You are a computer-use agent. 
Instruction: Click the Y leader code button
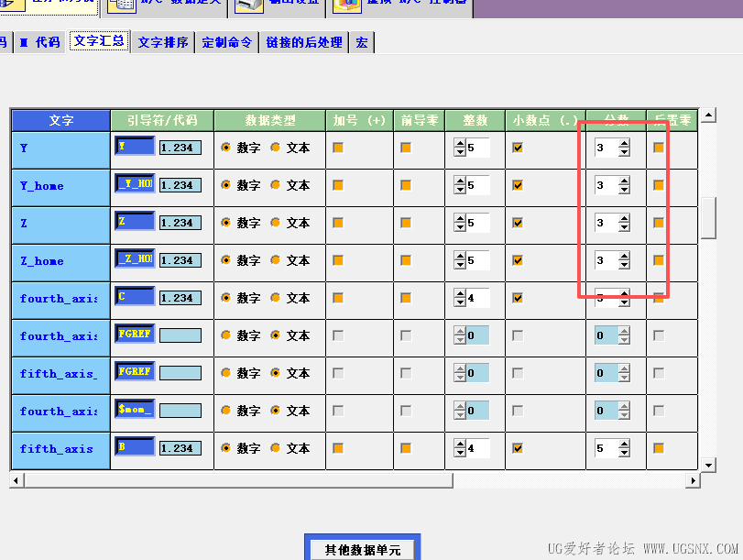[x=135, y=146]
